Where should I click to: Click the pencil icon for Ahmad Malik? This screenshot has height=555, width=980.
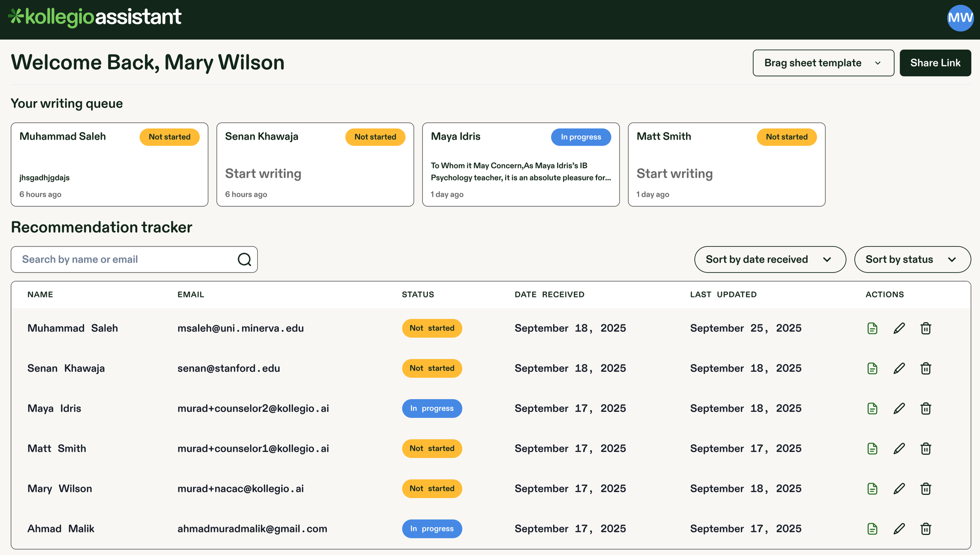899,529
